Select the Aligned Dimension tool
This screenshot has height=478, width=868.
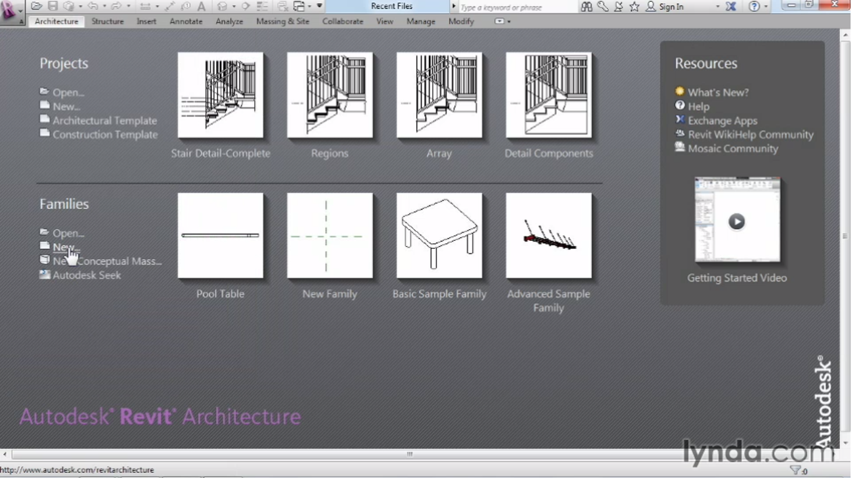tap(170, 6)
